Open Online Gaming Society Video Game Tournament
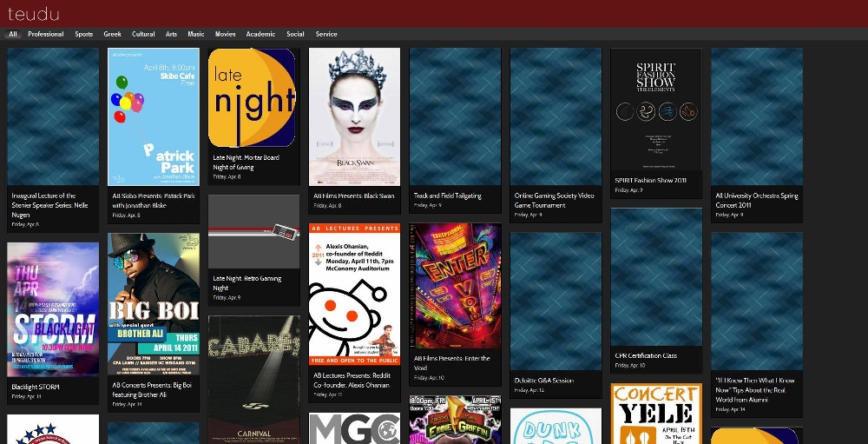 coord(554,200)
